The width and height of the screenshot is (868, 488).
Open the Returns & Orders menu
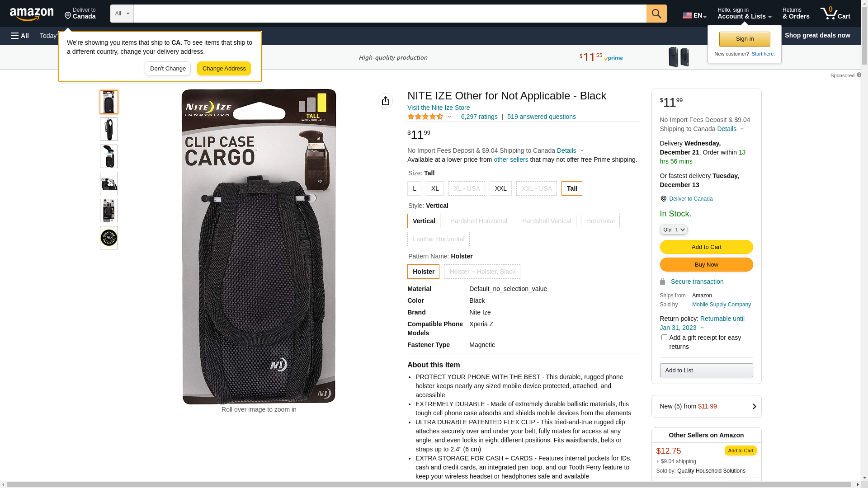pos(796,14)
